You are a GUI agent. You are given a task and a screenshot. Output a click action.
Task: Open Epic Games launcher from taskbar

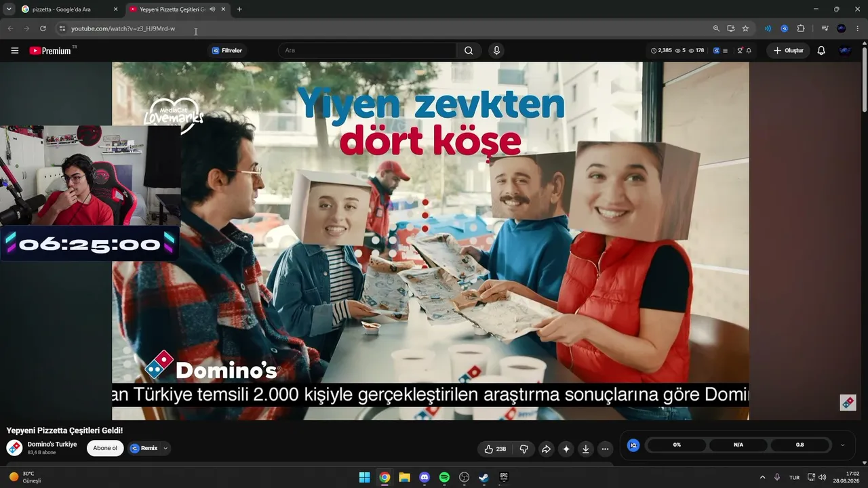point(504,477)
